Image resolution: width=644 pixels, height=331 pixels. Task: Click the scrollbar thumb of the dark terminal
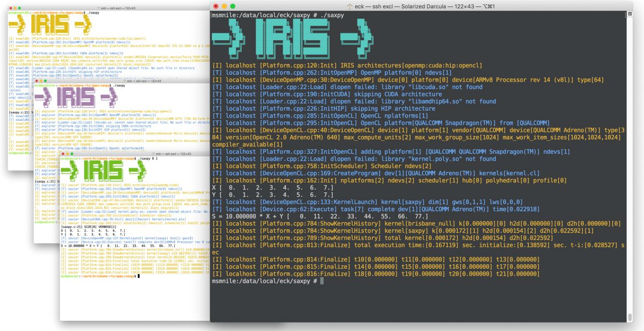(x=630, y=318)
